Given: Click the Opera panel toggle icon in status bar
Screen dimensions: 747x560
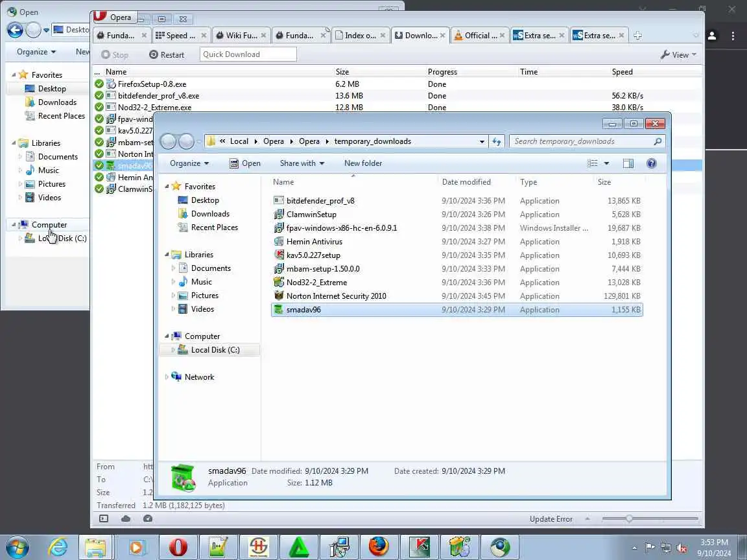Looking at the screenshot, I should (x=104, y=519).
